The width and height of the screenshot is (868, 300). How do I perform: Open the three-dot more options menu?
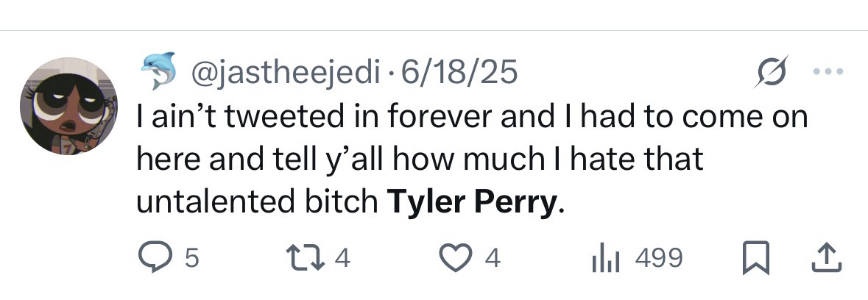[829, 72]
